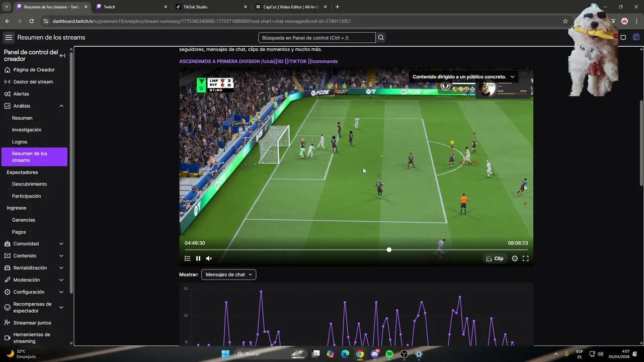
Task: Switch to the TikTok Studio tab
Action: click(x=211, y=7)
